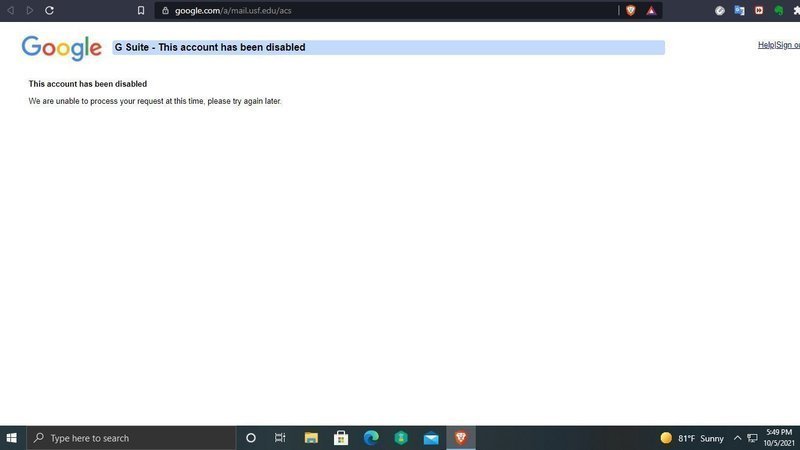Open the Brave Rewards triangle icon
The height and width of the screenshot is (450, 800).
651,10
